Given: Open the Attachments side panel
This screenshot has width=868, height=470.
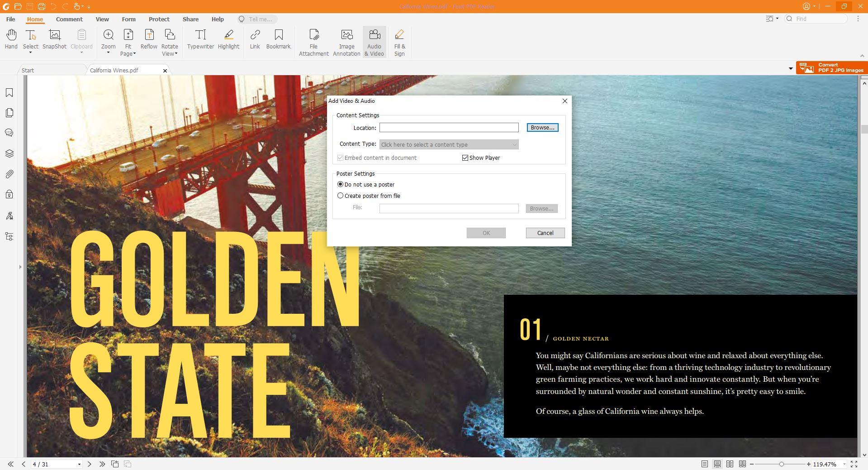Looking at the screenshot, I should (x=9, y=174).
